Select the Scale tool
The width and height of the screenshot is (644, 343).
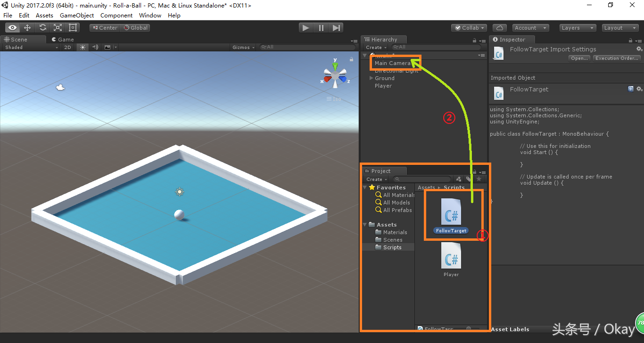(58, 28)
